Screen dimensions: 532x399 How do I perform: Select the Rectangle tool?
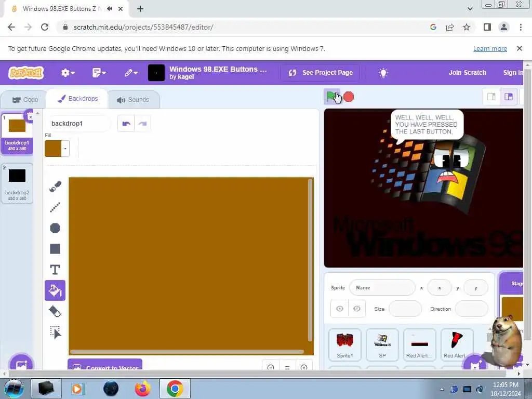pyautogui.click(x=55, y=249)
